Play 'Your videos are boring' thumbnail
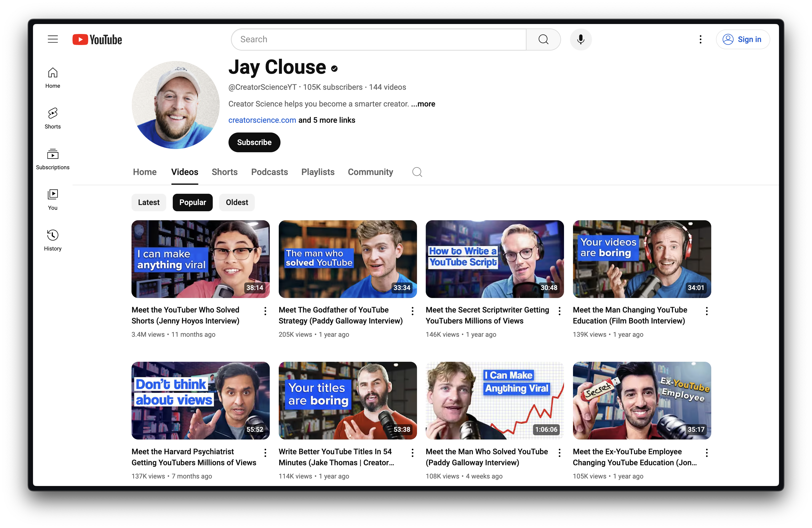The width and height of the screenshot is (812, 528). click(642, 259)
